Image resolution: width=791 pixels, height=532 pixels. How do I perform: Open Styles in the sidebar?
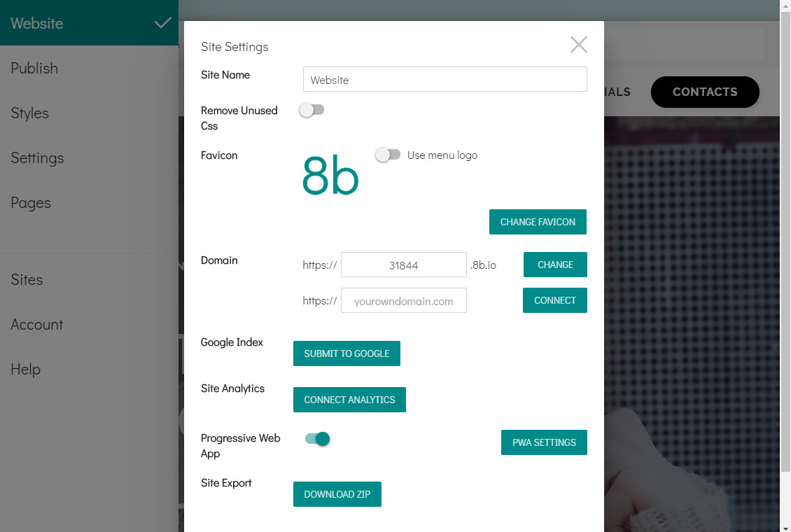(x=30, y=113)
